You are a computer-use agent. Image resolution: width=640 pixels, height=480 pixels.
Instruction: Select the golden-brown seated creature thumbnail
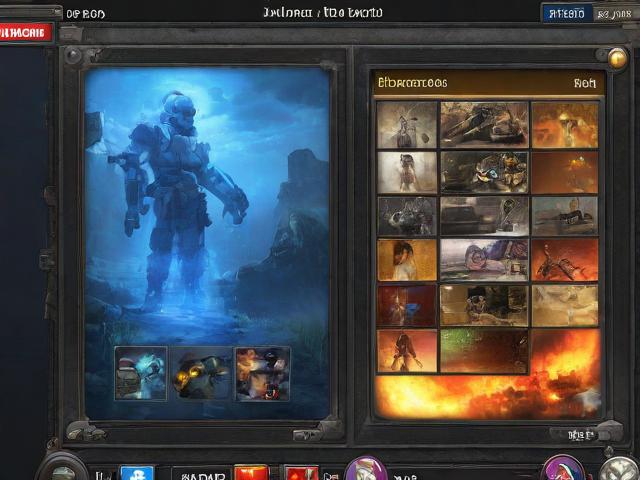click(484, 306)
